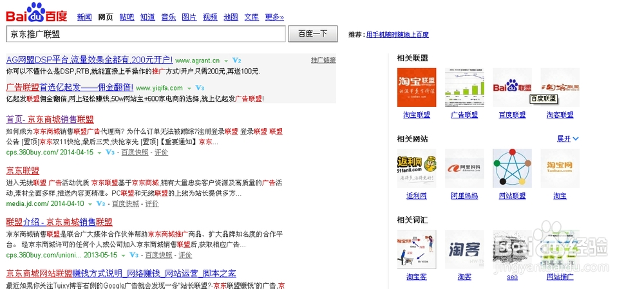
Task: Click the 返利网 51fanli thumbnail
Action: (x=417, y=168)
